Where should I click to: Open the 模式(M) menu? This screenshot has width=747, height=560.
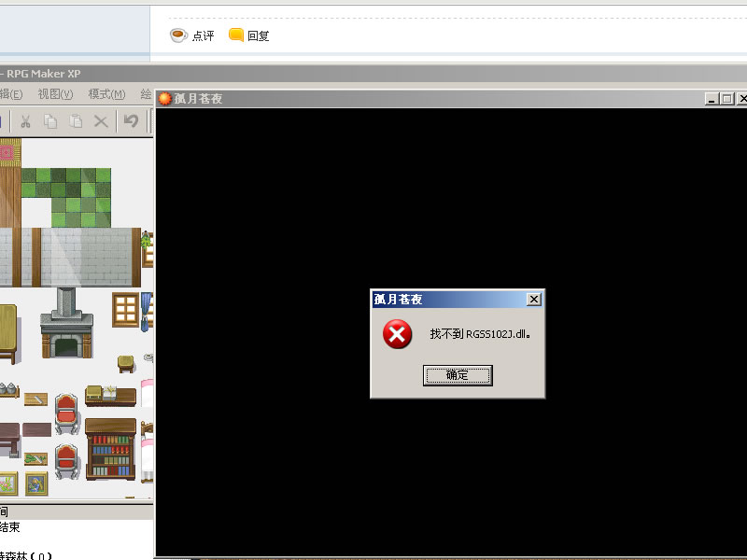pyautogui.click(x=106, y=94)
